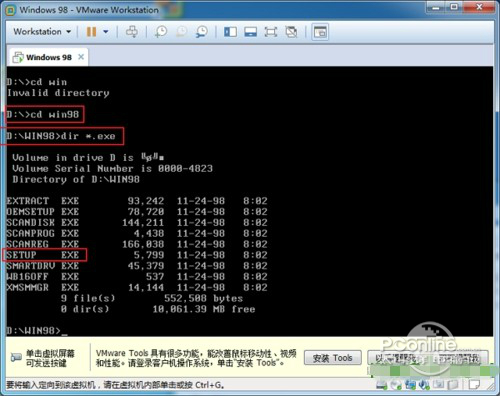Click the CD/DVD drive status icon
This screenshot has height=396, width=500.
click(x=396, y=385)
